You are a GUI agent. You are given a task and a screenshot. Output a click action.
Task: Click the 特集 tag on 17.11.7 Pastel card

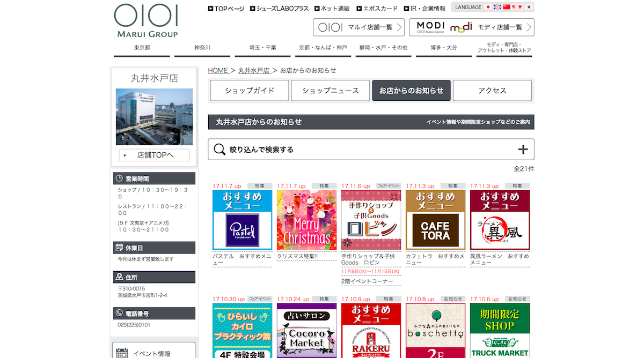260,186
